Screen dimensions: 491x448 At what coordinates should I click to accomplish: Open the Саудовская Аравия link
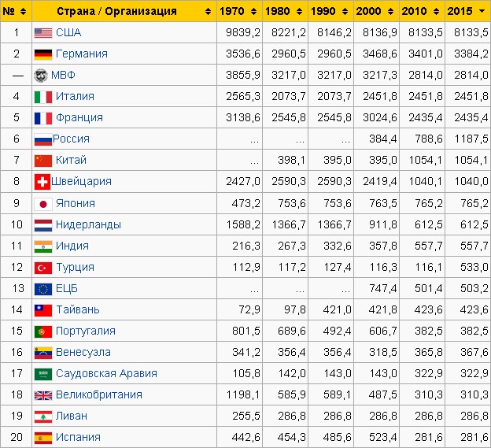pos(106,373)
